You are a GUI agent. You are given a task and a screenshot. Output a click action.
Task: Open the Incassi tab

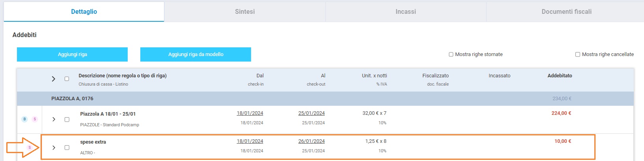[x=406, y=12]
